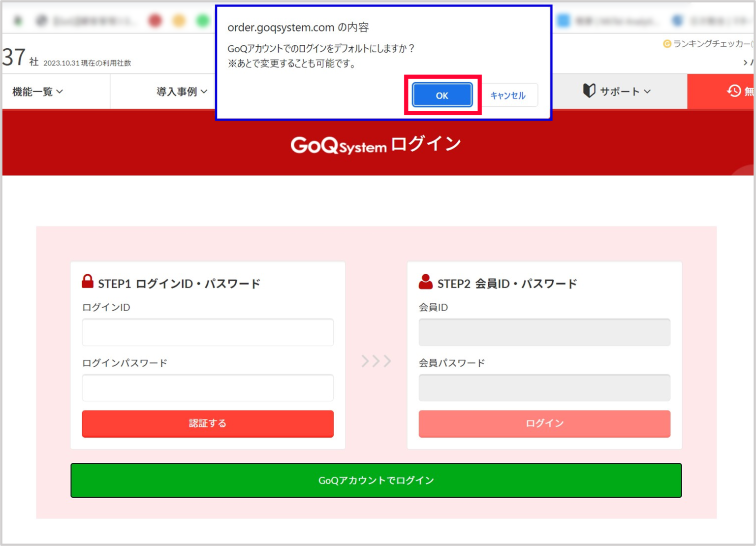Click the yellow G ランキングチェッカー icon
Viewport: 756px width, 546px height.
(x=667, y=44)
